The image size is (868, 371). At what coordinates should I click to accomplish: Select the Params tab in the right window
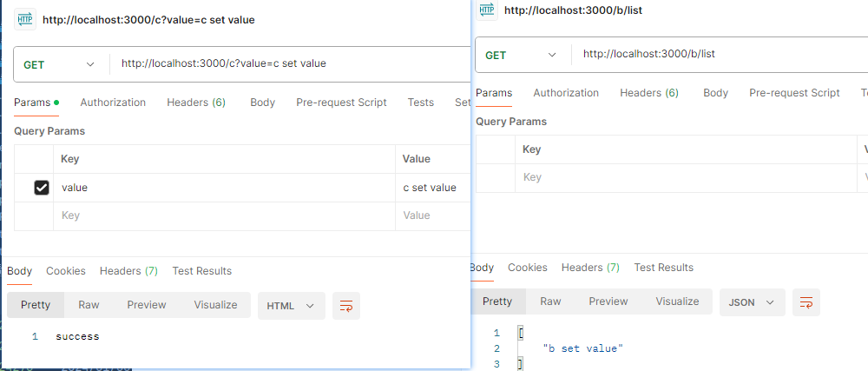pos(494,93)
